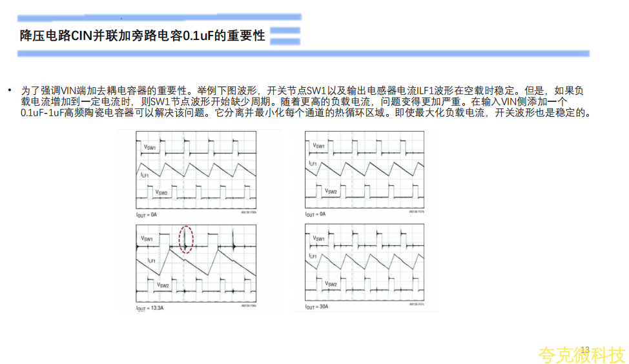
Task: Select the top-left waveform chart
Action: (x=196, y=170)
